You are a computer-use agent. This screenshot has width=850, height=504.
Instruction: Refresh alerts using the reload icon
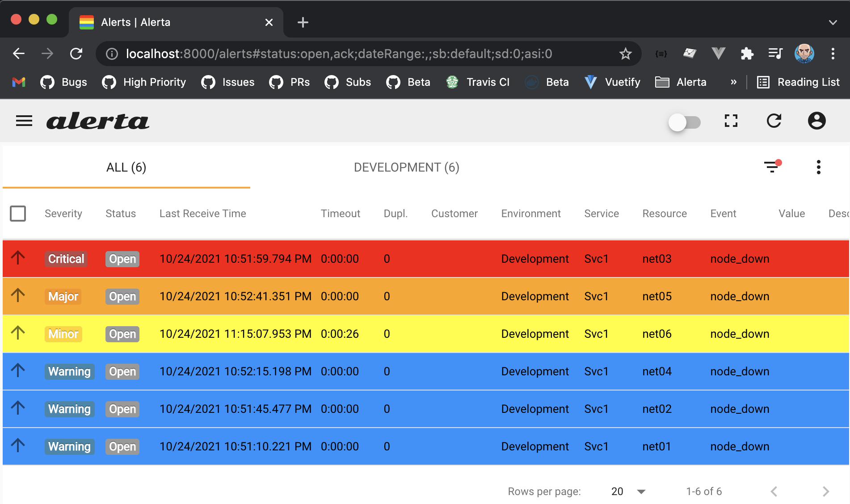[x=774, y=121]
